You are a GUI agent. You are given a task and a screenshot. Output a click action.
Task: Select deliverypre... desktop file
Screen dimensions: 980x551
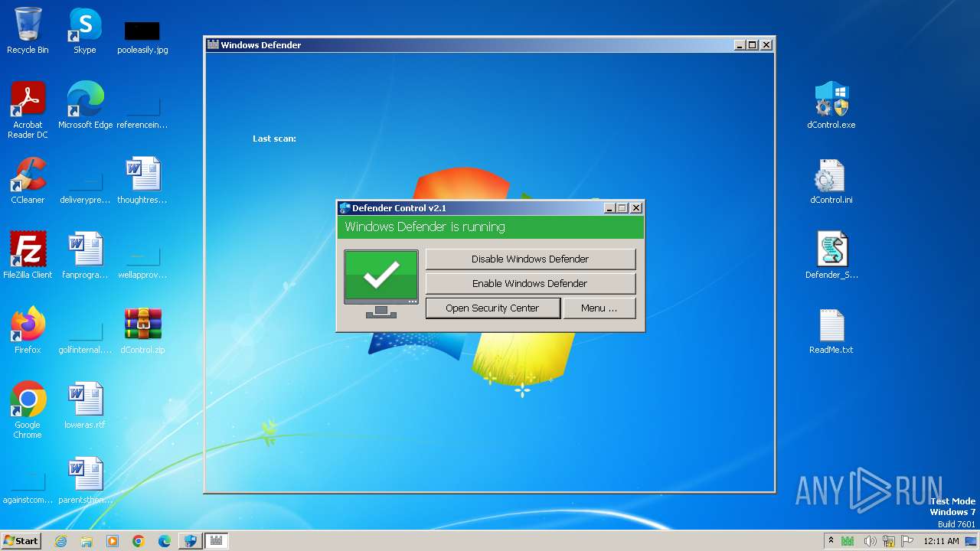pyautogui.click(x=85, y=187)
